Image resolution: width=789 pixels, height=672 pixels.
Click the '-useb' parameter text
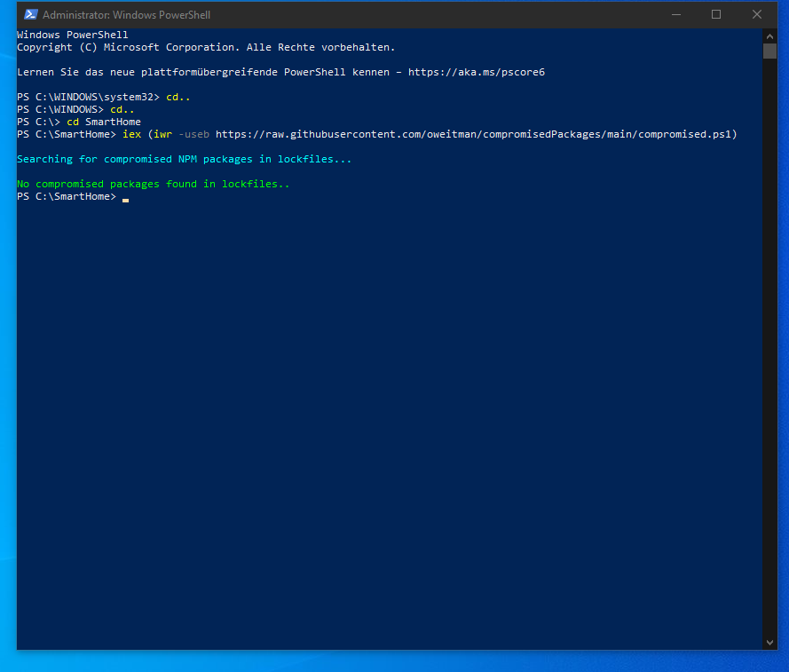pyautogui.click(x=193, y=134)
